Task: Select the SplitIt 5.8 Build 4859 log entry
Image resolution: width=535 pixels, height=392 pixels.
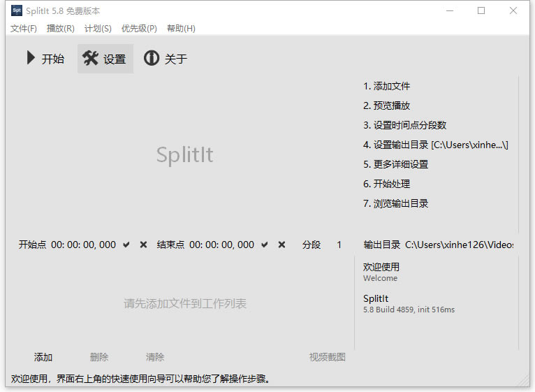Action: click(409, 303)
